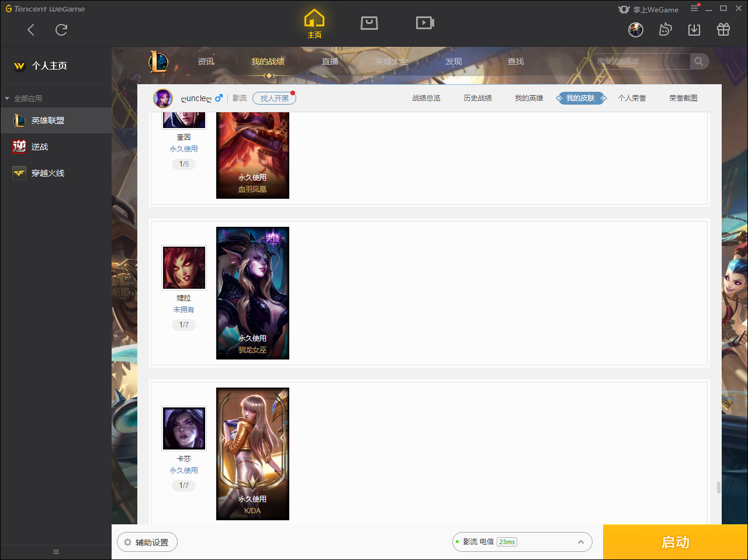Click the sidebar bottom grip icon
The height and width of the screenshot is (560, 748).
point(56,552)
